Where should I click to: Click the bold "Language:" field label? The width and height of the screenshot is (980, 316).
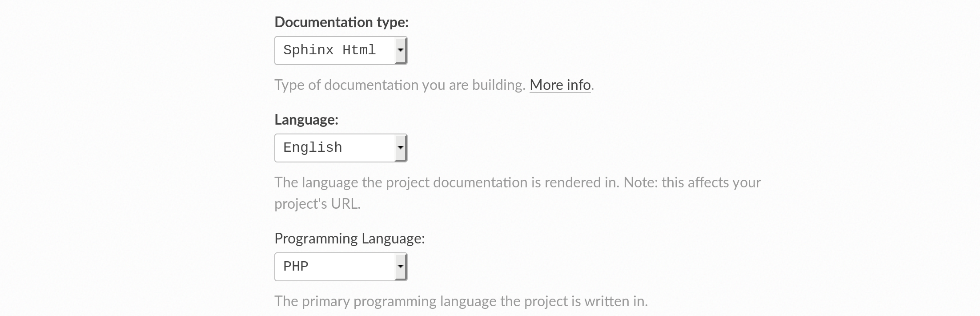pos(306,120)
